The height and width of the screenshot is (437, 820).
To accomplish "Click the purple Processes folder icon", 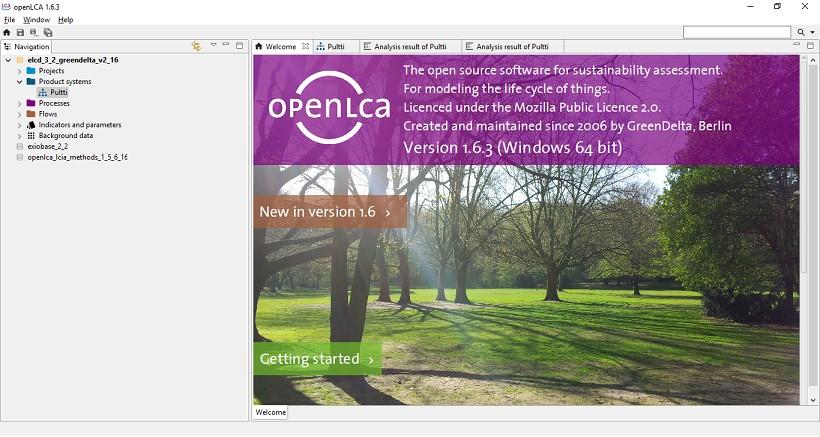I will click(x=31, y=103).
